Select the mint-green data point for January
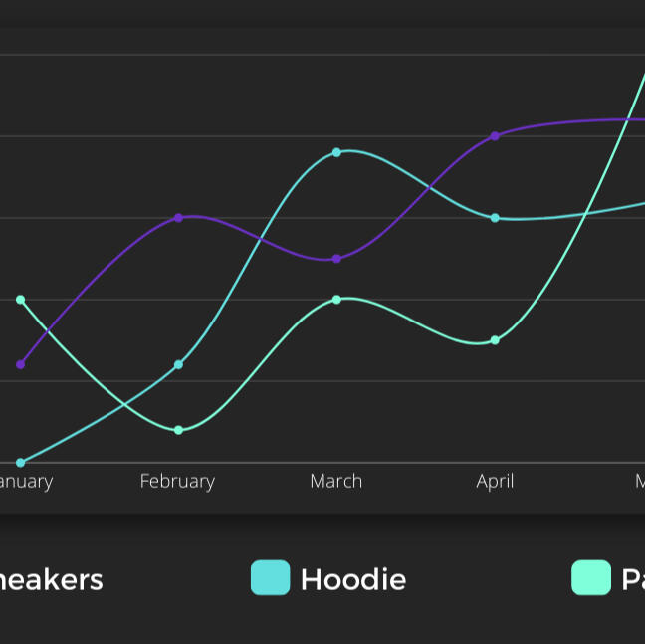 click(x=20, y=300)
